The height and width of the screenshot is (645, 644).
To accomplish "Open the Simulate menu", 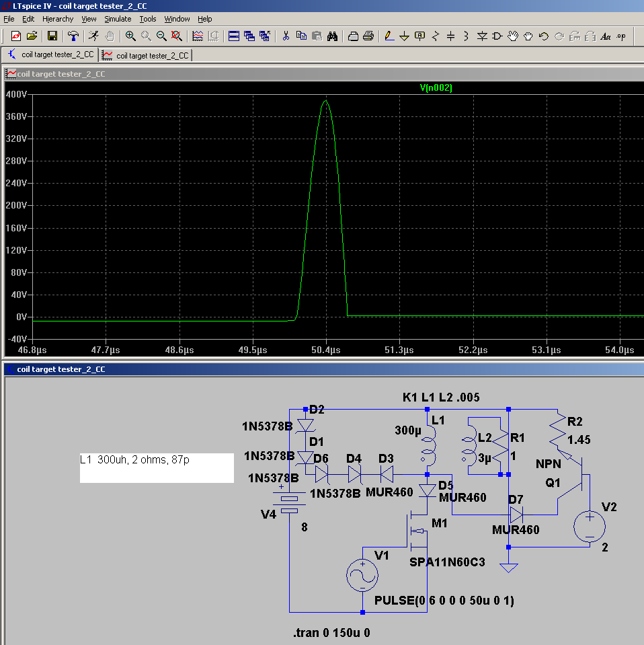I will 118,19.
